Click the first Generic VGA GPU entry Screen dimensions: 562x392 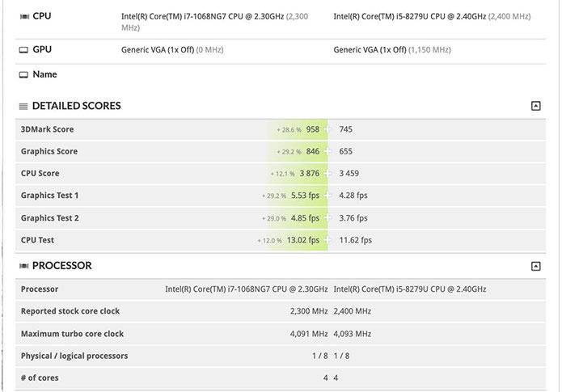pyautogui.click(x=158, y=50)
